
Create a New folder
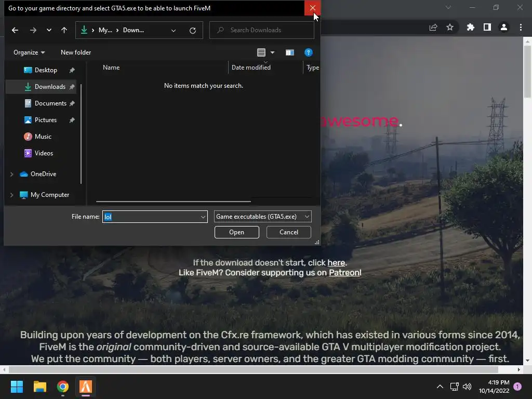[x=76, y=52]
